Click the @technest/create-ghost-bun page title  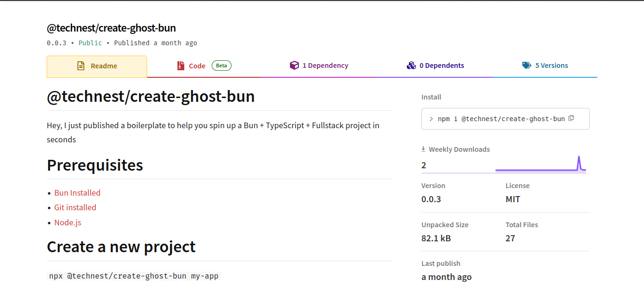pos(111,28)
